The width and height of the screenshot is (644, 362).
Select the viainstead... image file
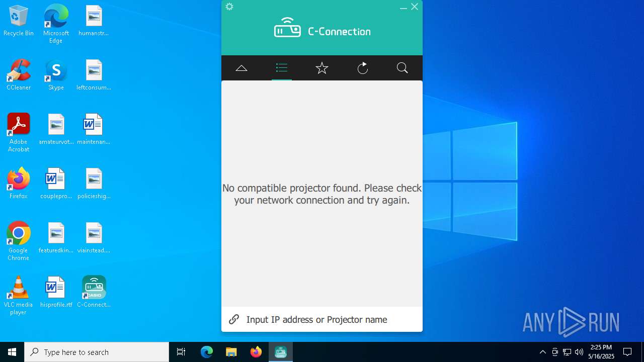coord(94,238)
